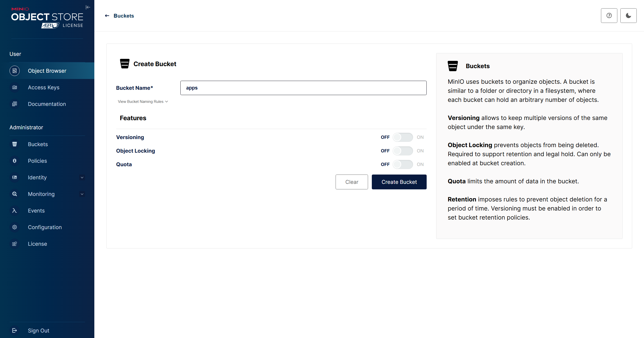The height and width of the screenshot is (338, 644).
Task: Click the Object Browser sidebar icon
Action: [15, 71]
